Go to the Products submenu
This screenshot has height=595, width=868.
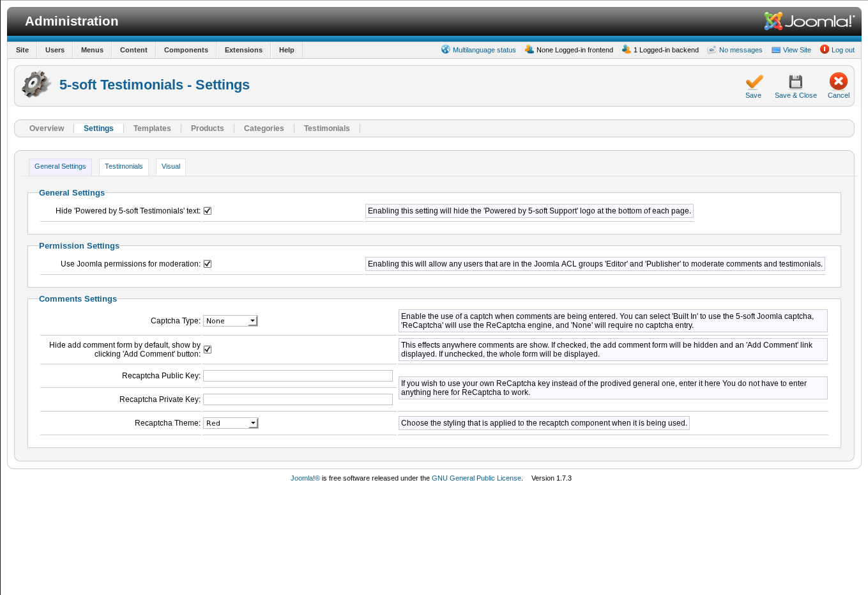pos(208,128)
